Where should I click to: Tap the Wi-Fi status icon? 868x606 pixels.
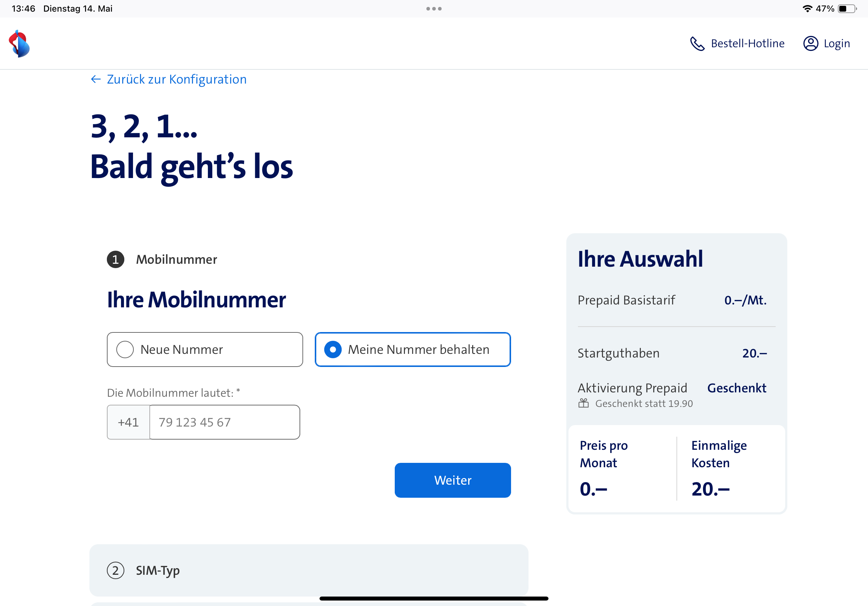[x=807, y=9]
